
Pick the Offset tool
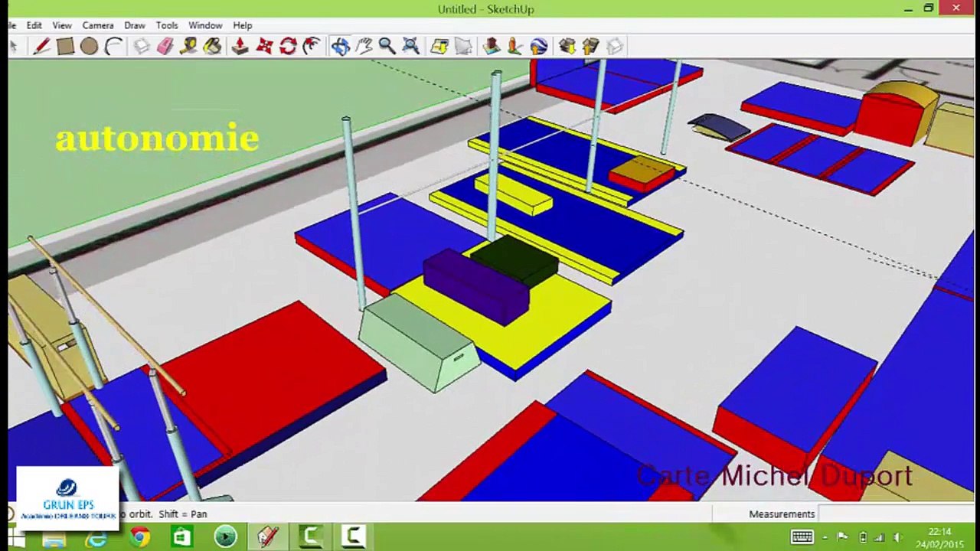click(x=312, y=47)
